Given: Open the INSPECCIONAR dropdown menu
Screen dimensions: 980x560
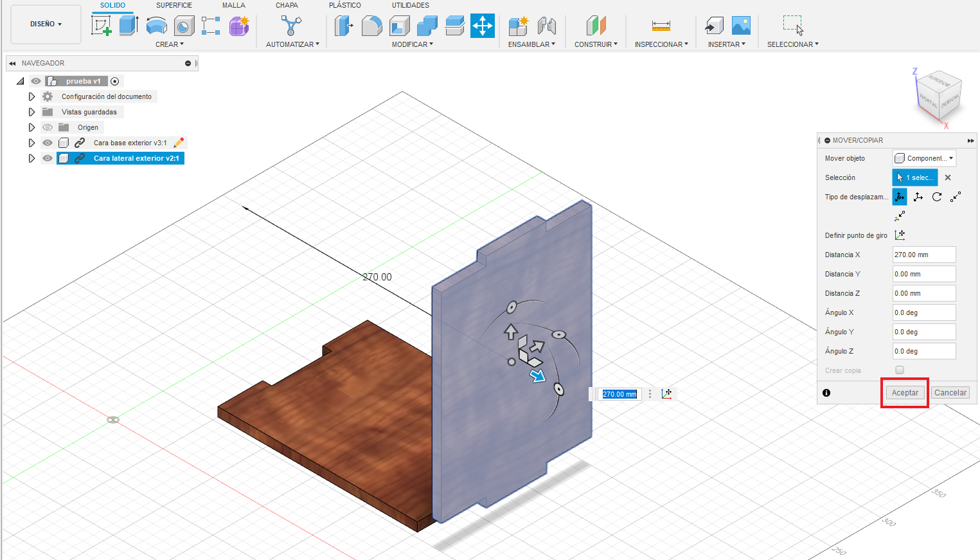Looking at the screenshot, I should tap(661, 44).
